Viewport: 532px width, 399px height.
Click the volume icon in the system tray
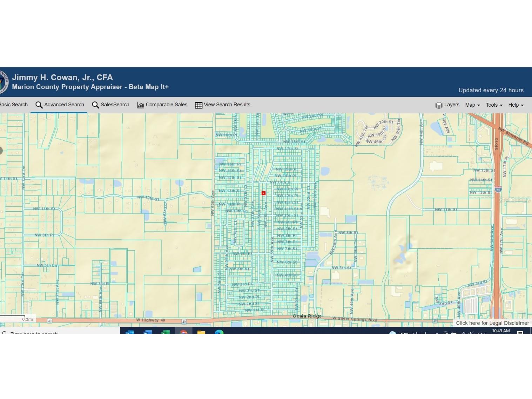[x=471, y=333]
